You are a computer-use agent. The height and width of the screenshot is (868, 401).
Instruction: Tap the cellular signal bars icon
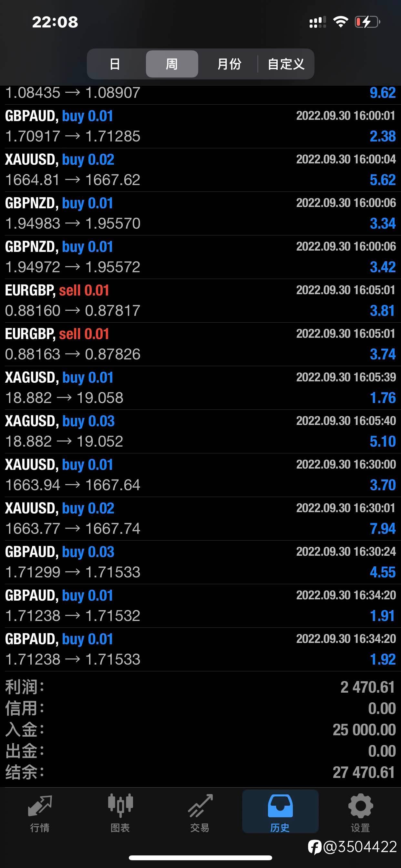[317, 22]
